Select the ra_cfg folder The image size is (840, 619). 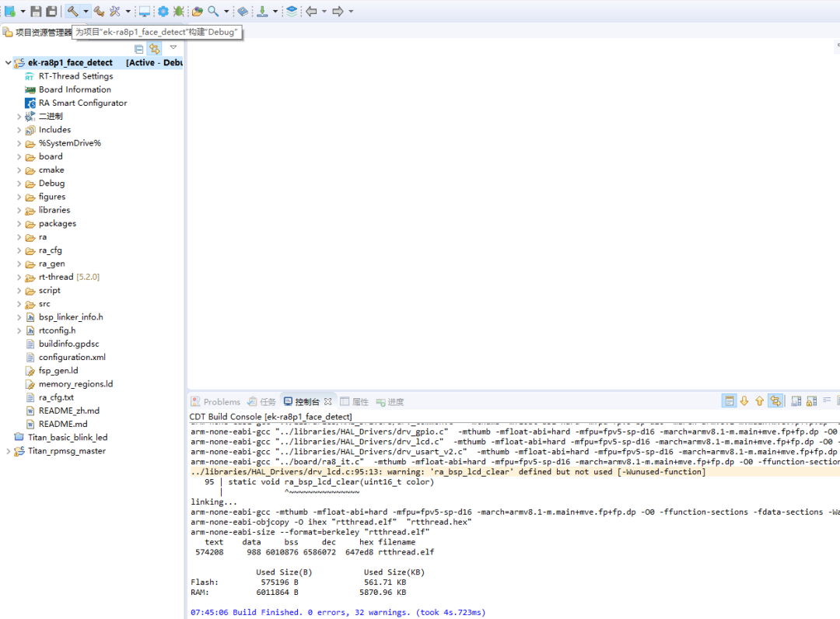pos(50,250)
